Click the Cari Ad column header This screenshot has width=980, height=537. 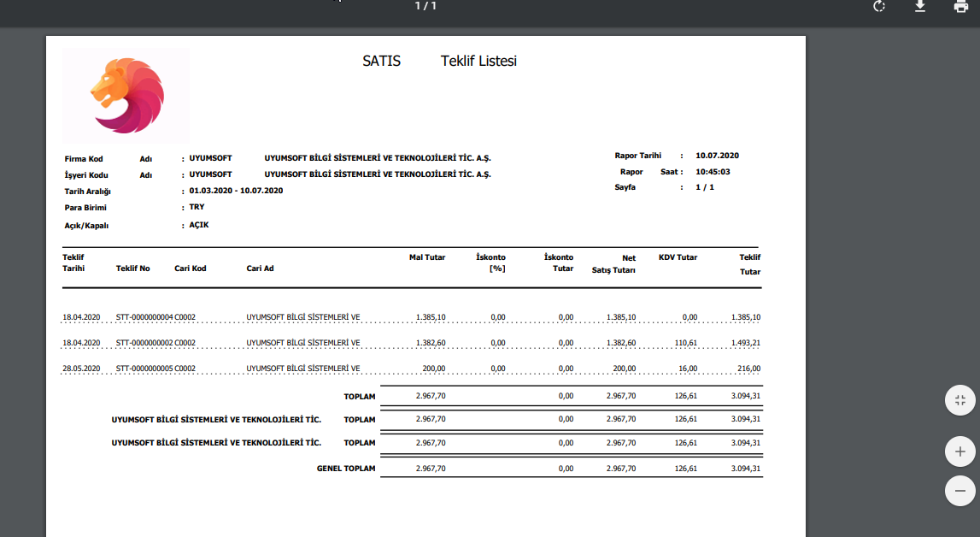pyautogui.click(x=260, y=268)
